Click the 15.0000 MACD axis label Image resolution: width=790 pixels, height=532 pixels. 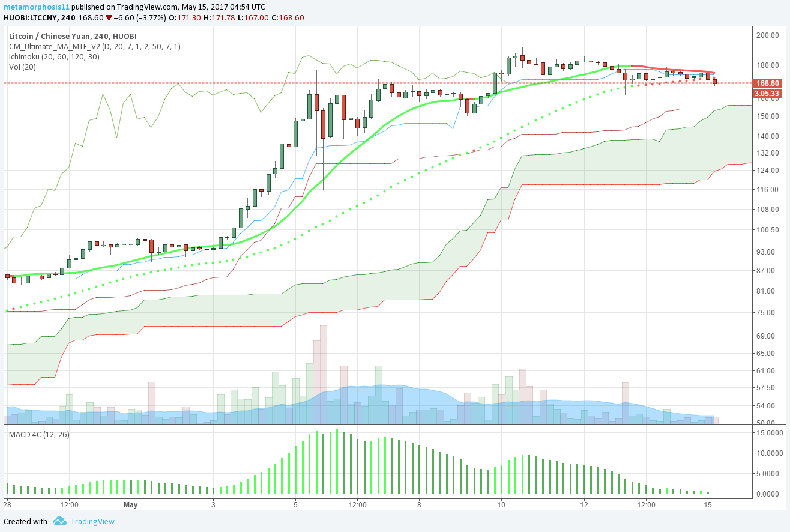pyautogui.click(x=770, y=433)
